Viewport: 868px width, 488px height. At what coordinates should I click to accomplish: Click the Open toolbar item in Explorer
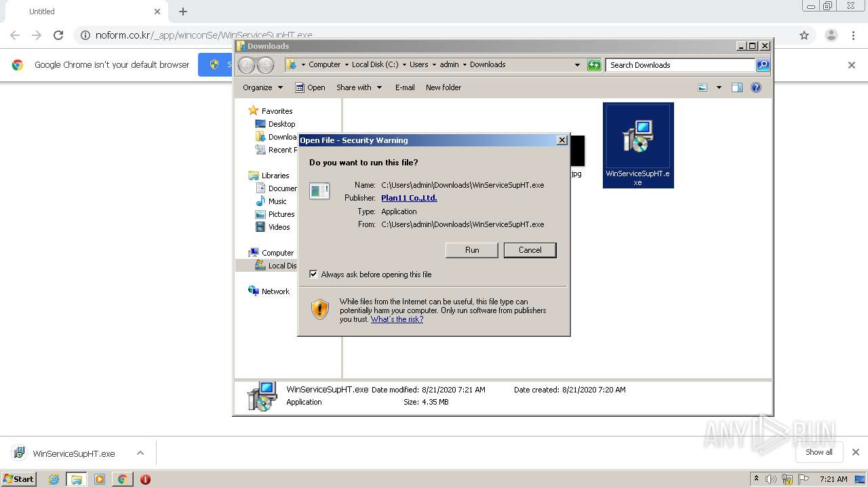click(310, 87)
